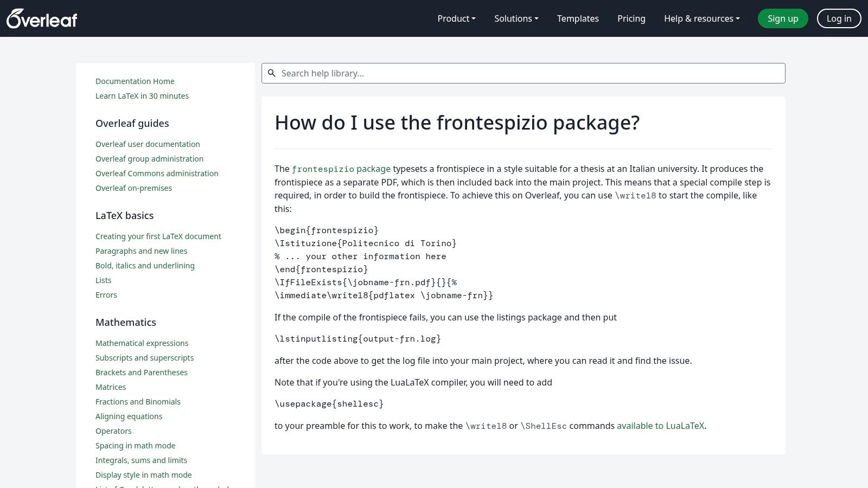Viewport: 868px width, 488px height.
Task: Open the Product dropdown
Action: (456, 18)
